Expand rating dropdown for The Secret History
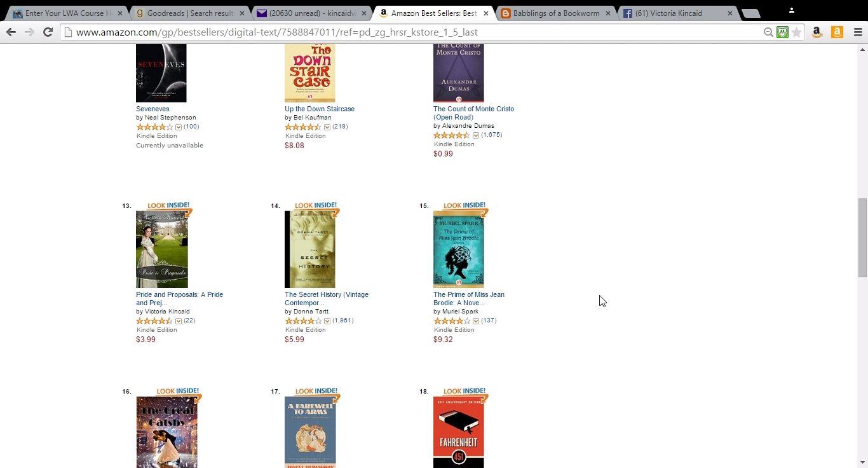 [327, 321]
